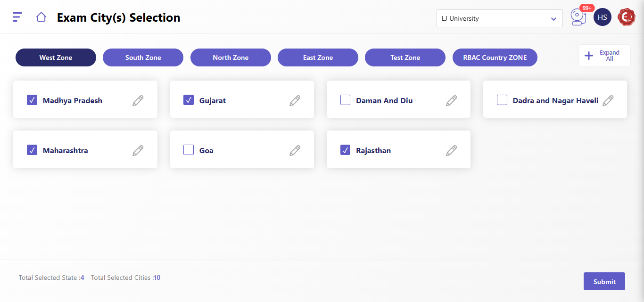Switch to the South Zone tab
Viewport: 644px width, 302px height.
click(143, 57)
